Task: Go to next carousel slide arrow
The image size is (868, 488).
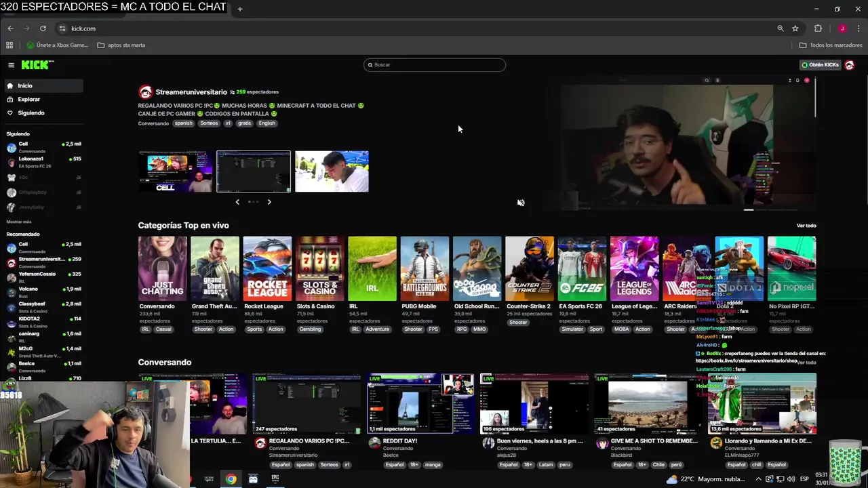Action: coord(269,202)
